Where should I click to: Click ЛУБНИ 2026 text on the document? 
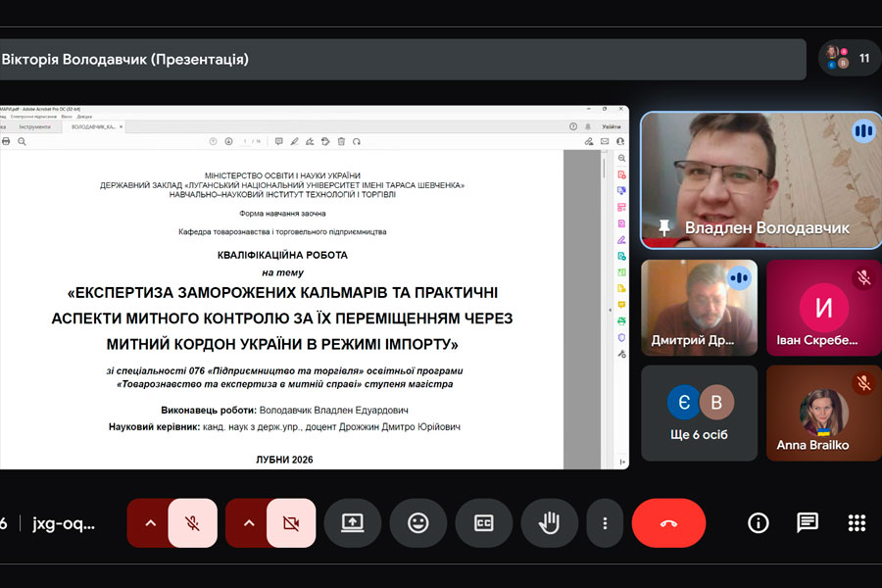(284, 460)
